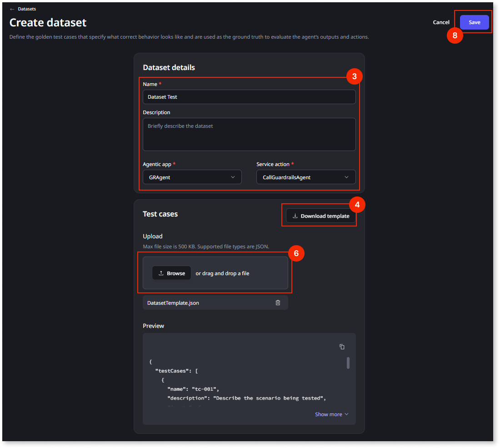Image resolution: width=500 pixels, height=448 pixels.
Task: Click the Max file size hint text
Action: point(206,247)
